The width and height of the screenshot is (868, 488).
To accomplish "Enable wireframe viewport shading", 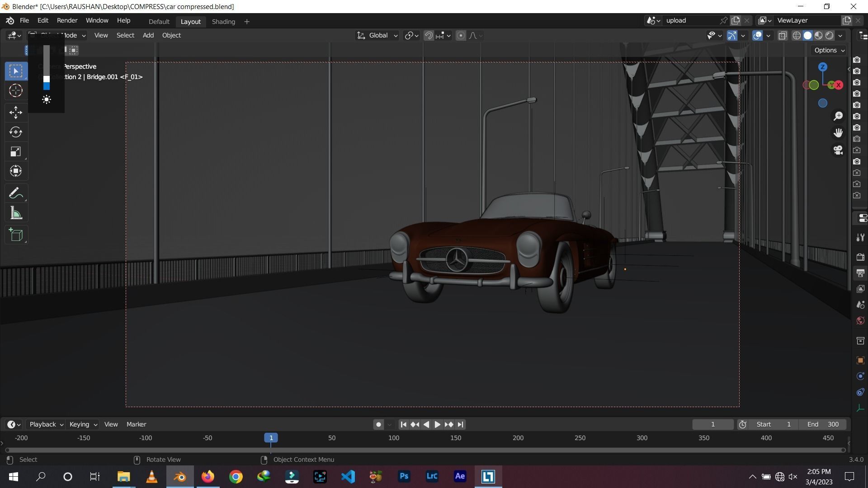I will (797, 35).
